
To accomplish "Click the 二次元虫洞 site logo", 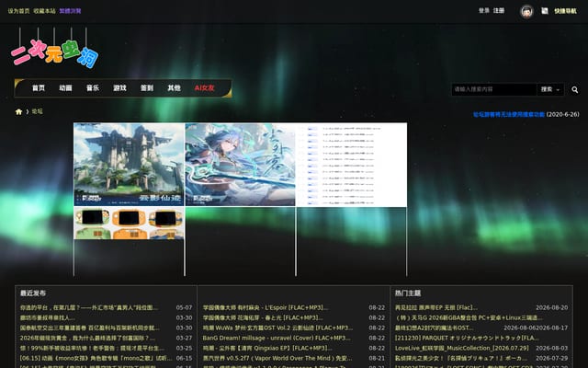I will point(55,49).
